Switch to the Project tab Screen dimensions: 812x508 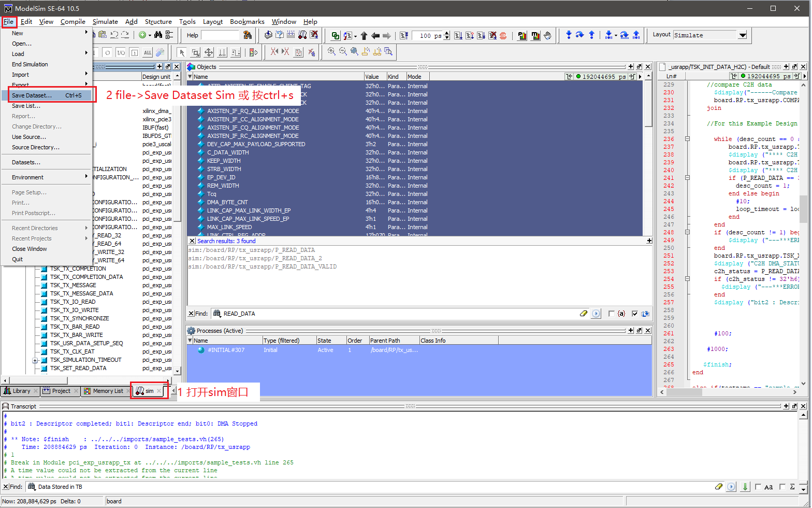click(61, 391)
